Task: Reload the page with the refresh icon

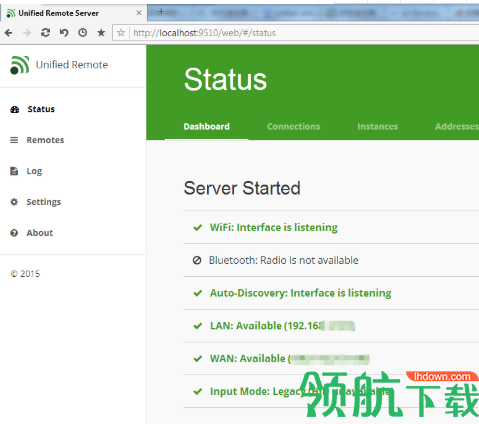Action: point(45,33)
